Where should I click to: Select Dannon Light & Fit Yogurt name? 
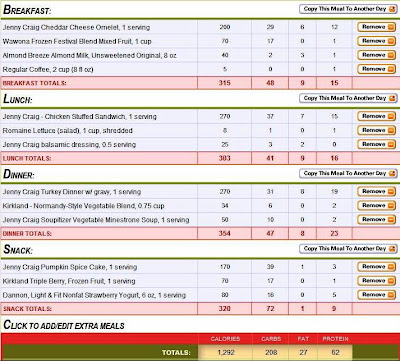[x=94, y=295]
